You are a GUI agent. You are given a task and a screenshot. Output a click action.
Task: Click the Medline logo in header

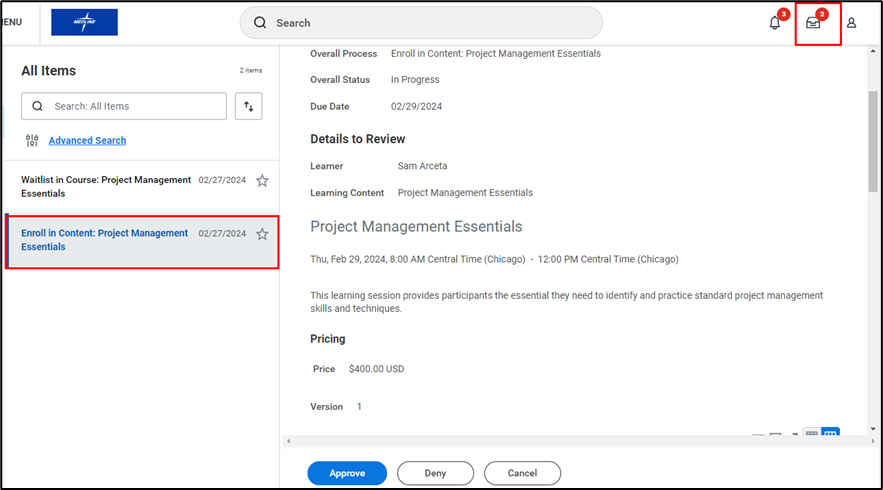tap(84, 22)
